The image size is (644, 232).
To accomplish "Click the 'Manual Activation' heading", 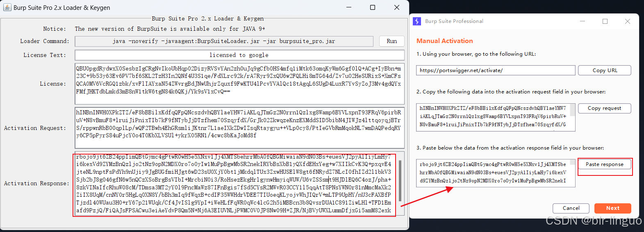I will [445, 41].
